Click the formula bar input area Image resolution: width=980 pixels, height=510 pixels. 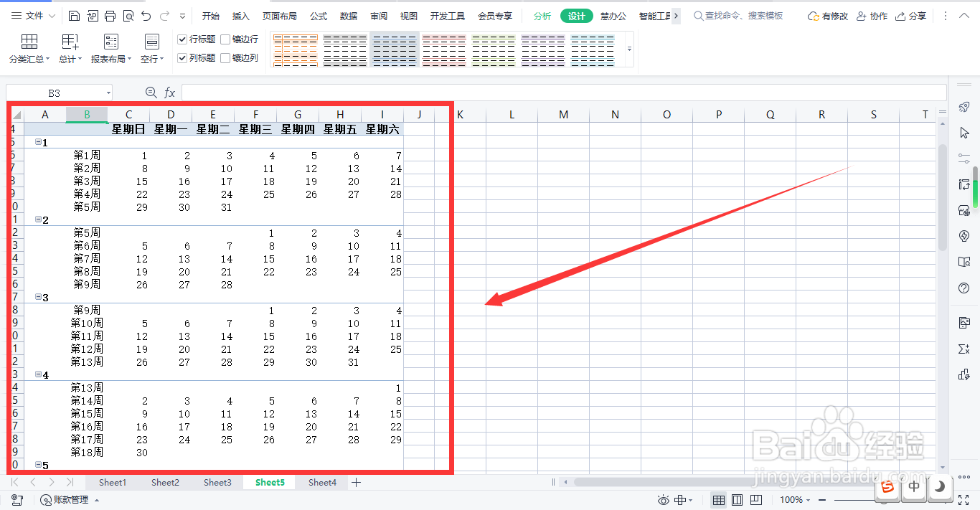(564, 93)
